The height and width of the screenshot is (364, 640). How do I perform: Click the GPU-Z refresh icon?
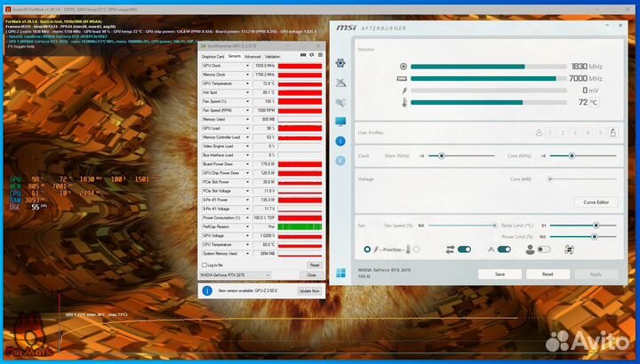(312, 55)
